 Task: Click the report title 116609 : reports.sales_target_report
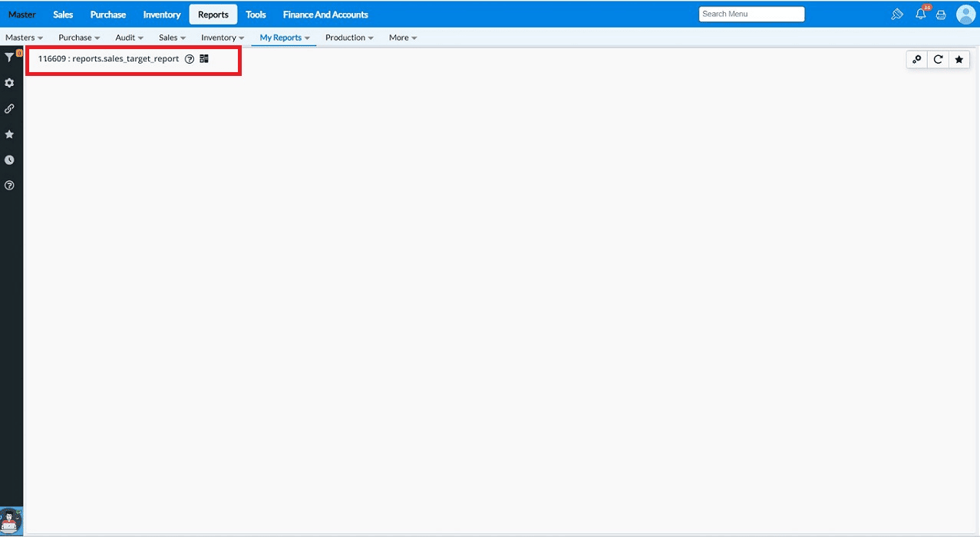coord(108,59)
